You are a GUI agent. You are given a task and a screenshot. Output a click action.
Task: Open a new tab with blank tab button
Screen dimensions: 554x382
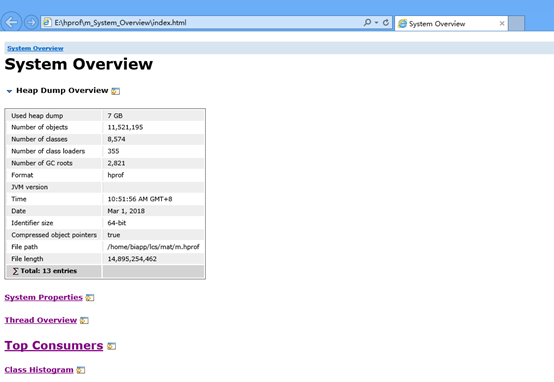(x=516, y=23)
